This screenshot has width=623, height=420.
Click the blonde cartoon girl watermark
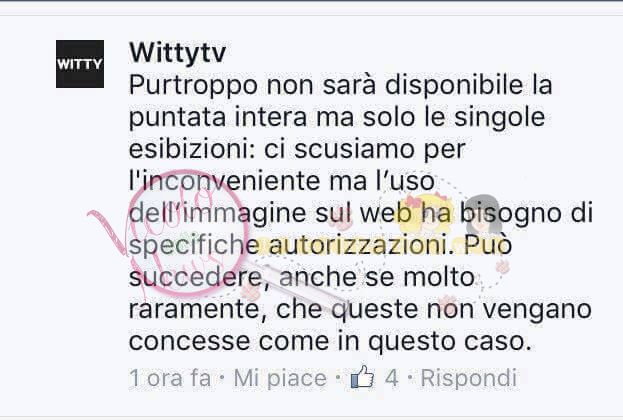(425, 213)
